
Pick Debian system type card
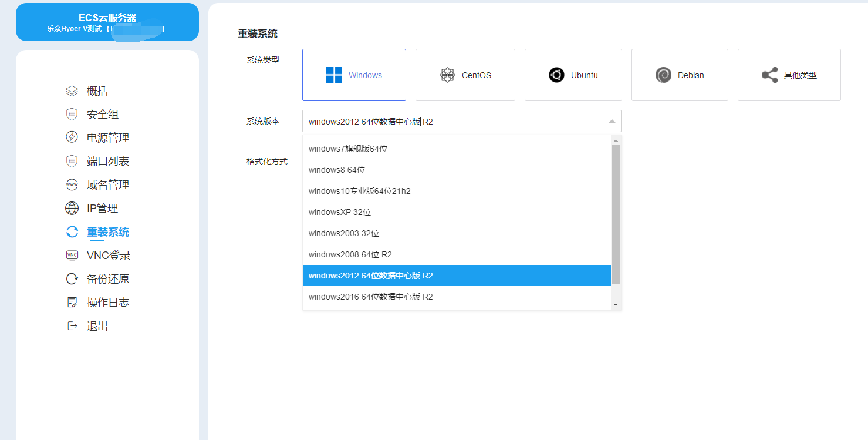[680, 75]
